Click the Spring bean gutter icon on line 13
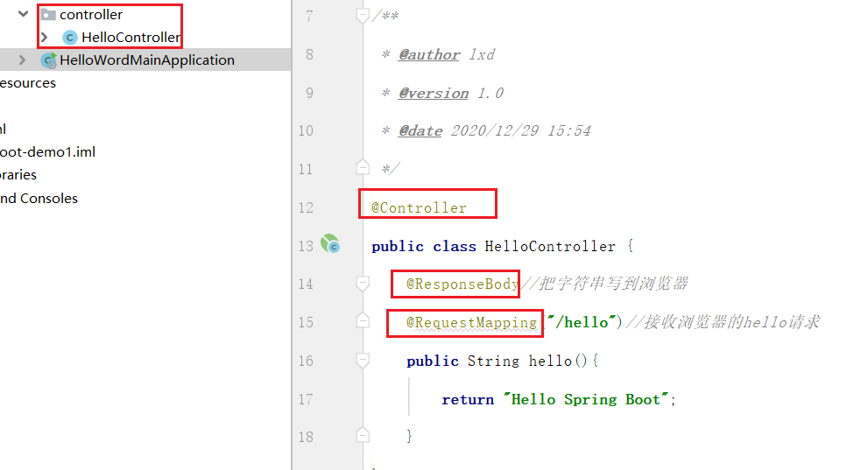868x470 pixels. tap(330, 243)
